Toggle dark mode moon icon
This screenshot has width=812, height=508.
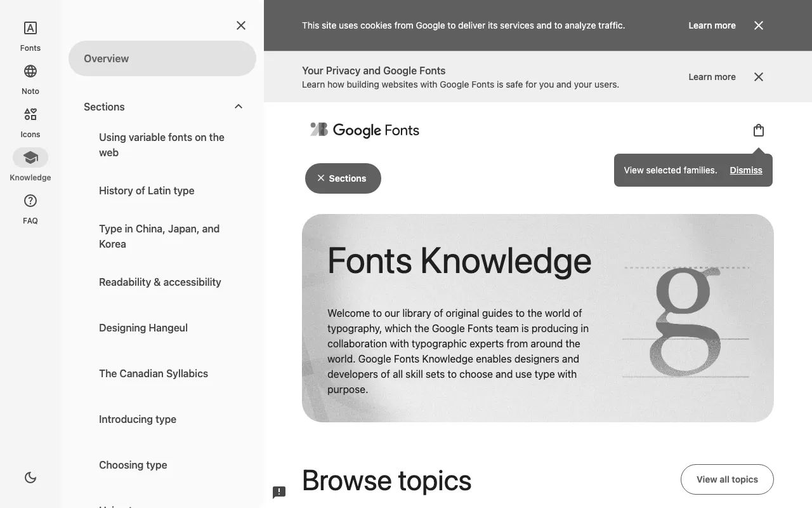tap(30, 478)
